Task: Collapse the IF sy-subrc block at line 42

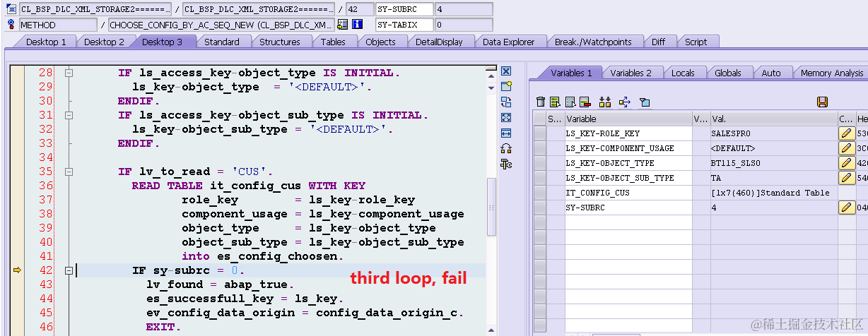Action: pyautogui.click(x=69, y=270)
